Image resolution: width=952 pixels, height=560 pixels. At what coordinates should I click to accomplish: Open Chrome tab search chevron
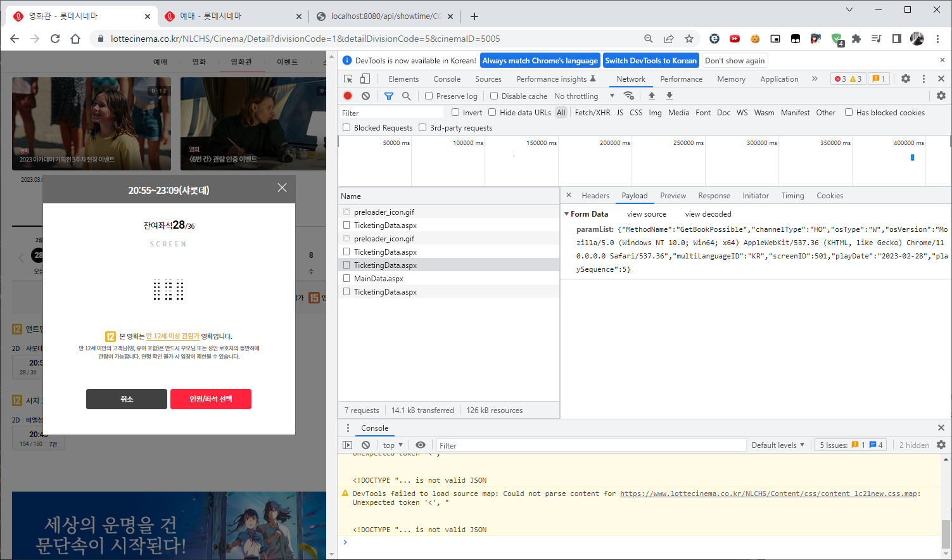click(x=849, y=10)
